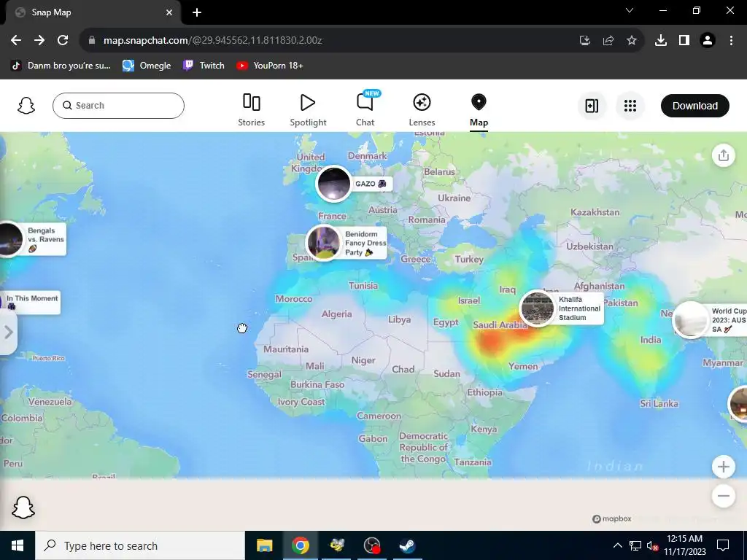The height and width of the screenshot is (560, 747).
Task: Toggle the Chrome side panel
Action: tap(684, 41)
